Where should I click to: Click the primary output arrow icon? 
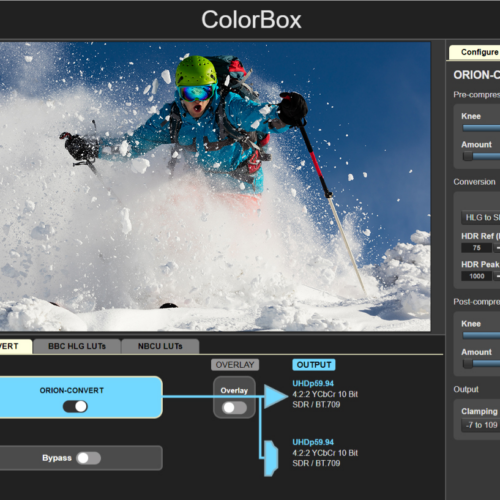tap(276, 396)
